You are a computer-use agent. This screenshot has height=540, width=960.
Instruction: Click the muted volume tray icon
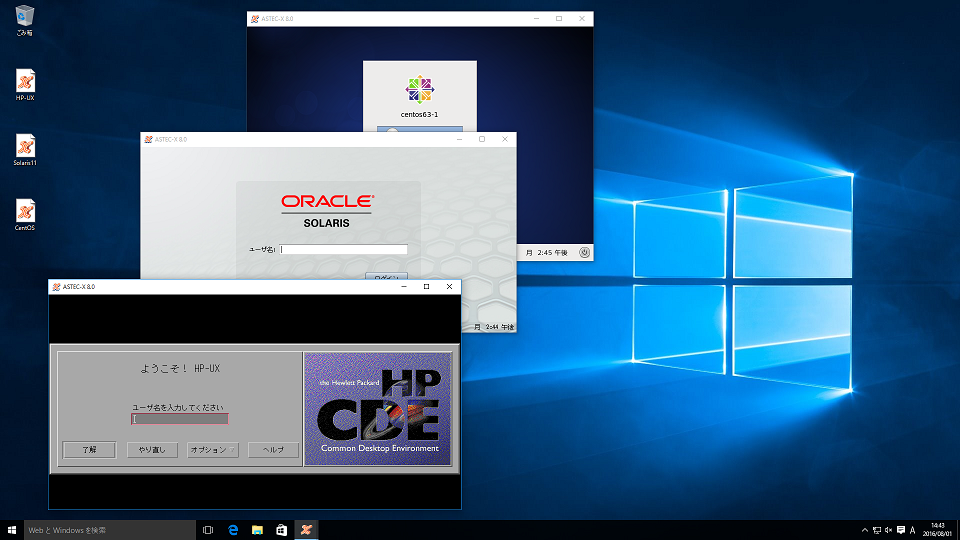888,530
